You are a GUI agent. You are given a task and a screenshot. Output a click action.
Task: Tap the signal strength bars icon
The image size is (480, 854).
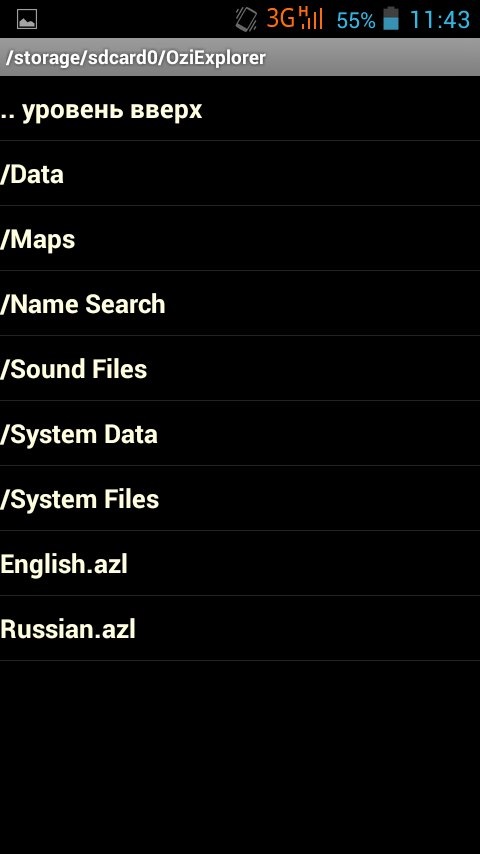click(311, 22)
